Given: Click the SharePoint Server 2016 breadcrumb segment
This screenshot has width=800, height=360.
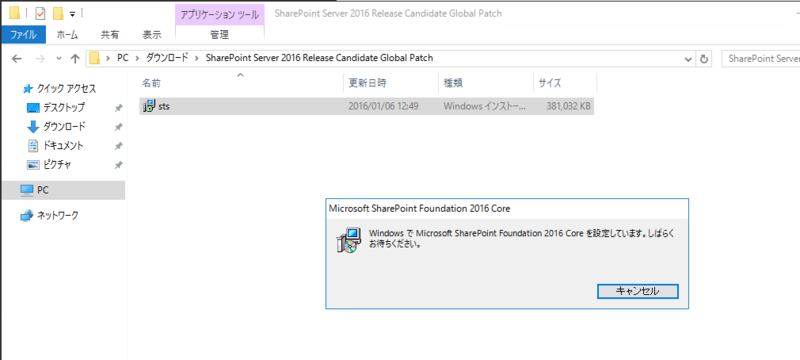Looking at the screenshot, I should point(319,58).
